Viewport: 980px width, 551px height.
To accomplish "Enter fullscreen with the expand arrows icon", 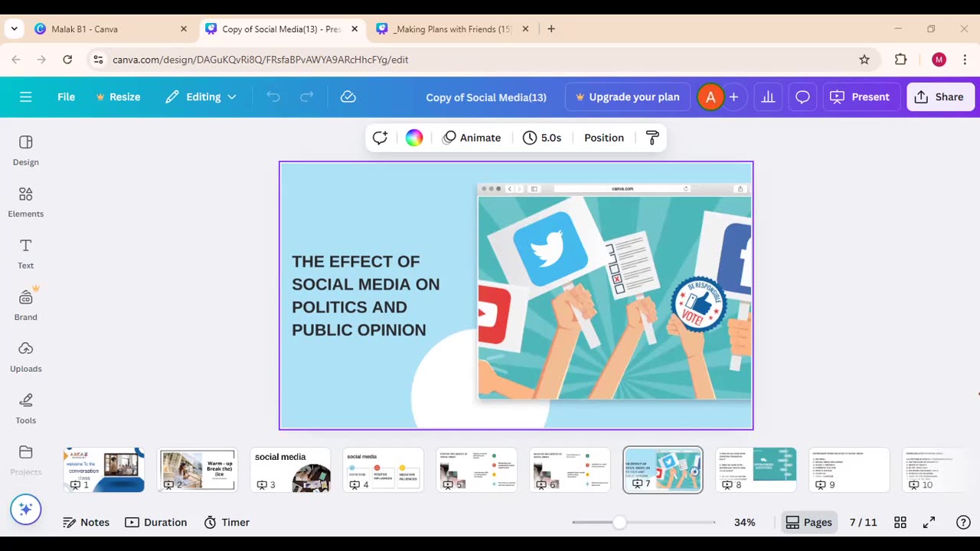I will [x=929, y=523].
